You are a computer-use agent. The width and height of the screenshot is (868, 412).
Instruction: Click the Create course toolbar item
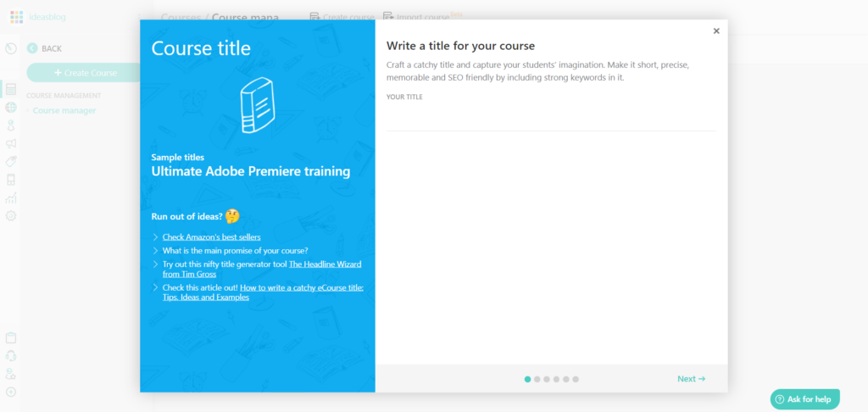[342, 16]
